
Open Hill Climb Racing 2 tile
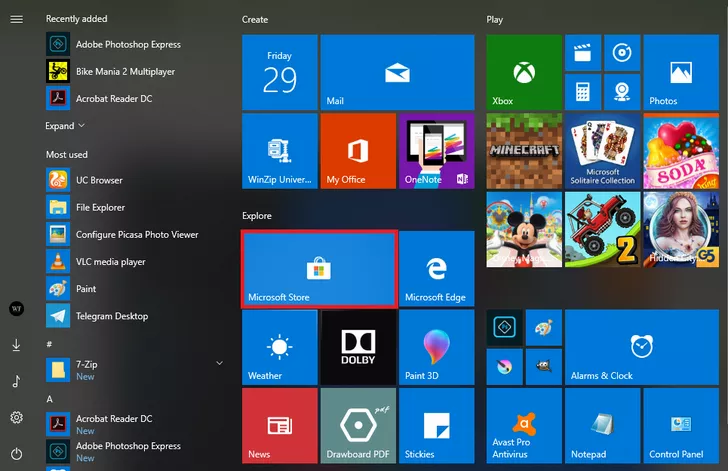pyautogui.click(x=603, y=229)
